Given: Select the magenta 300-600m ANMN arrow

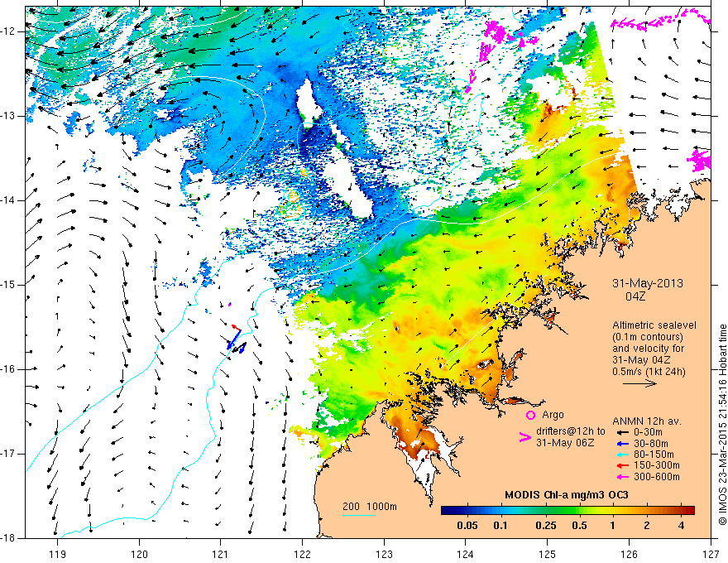Looking at the screenshot, I should point(622,477).
